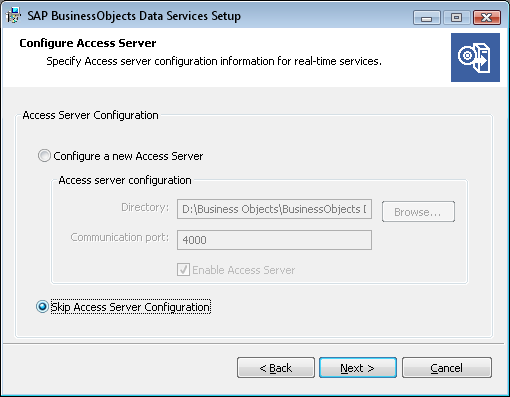
Task: Click the Browse... button
Action: pos(418,211)
